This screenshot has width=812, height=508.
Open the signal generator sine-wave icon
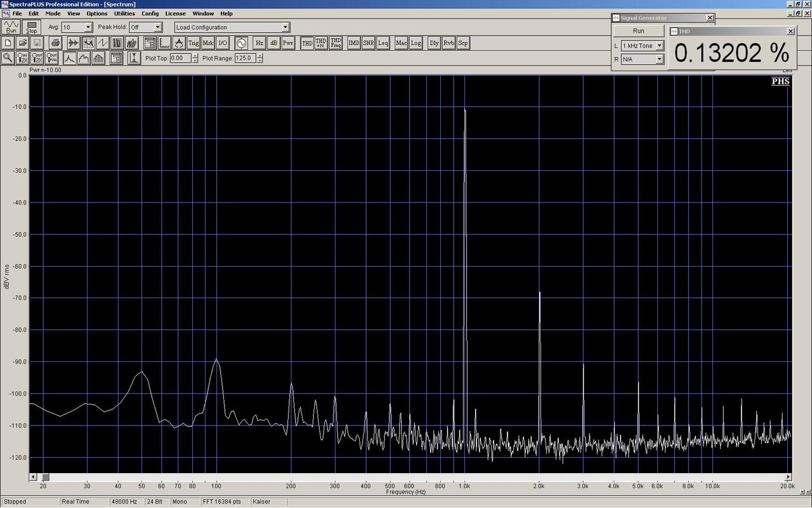[241, 43]
